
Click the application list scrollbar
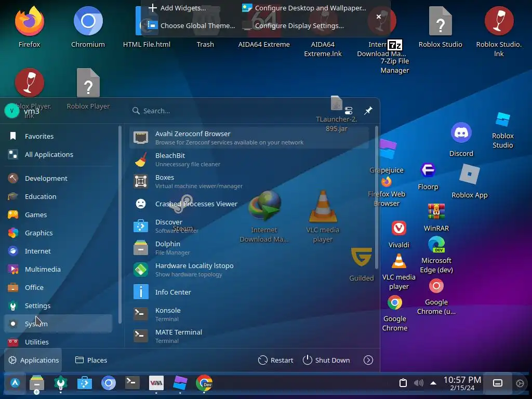pos(376,197)
